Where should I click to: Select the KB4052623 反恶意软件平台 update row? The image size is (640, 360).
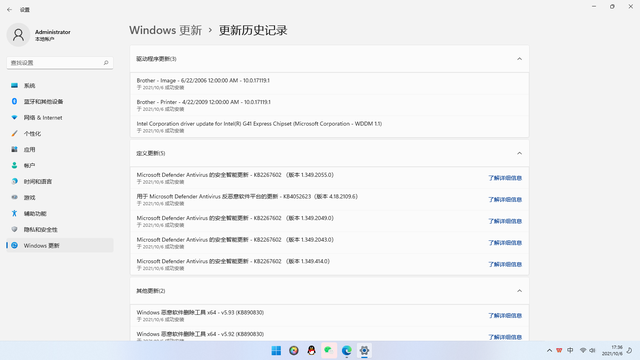pyautogui.click(x=329, y=200)
